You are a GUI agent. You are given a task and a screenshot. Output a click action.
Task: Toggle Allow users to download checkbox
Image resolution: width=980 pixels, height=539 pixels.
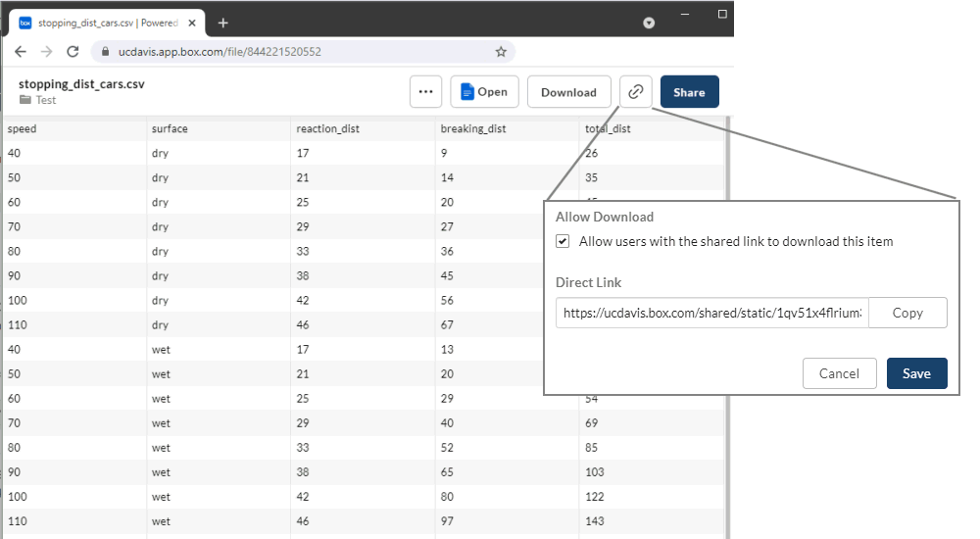pos(563,241)
